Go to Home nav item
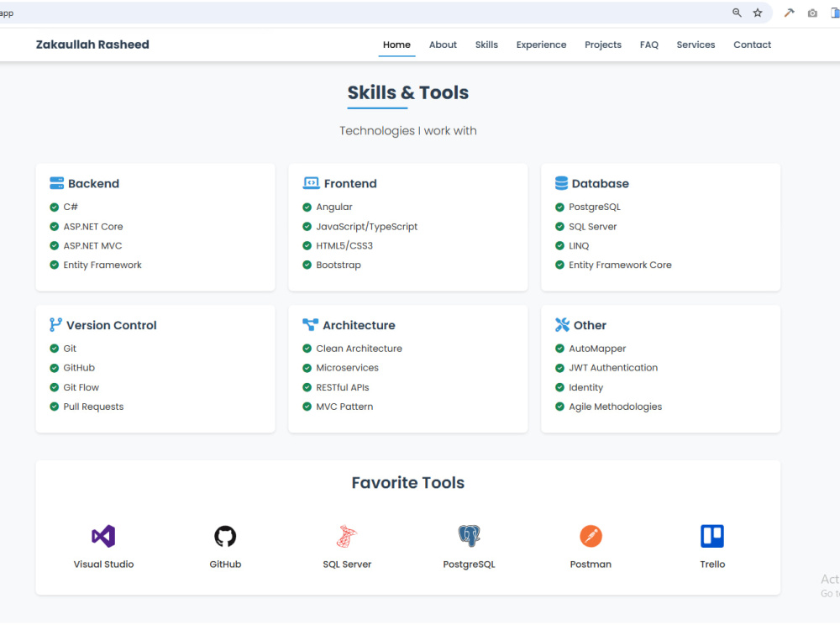The width and height of the screenshot is (840, 630). tap(396, 45)
